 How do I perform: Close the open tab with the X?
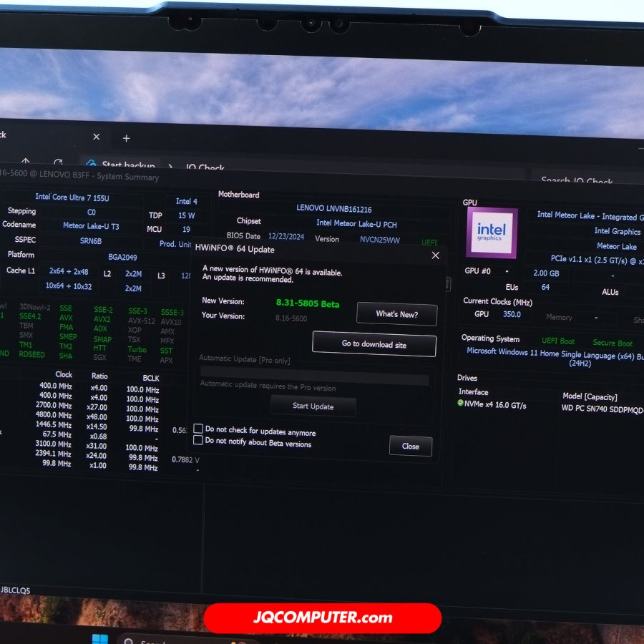[x=97, y=137]
